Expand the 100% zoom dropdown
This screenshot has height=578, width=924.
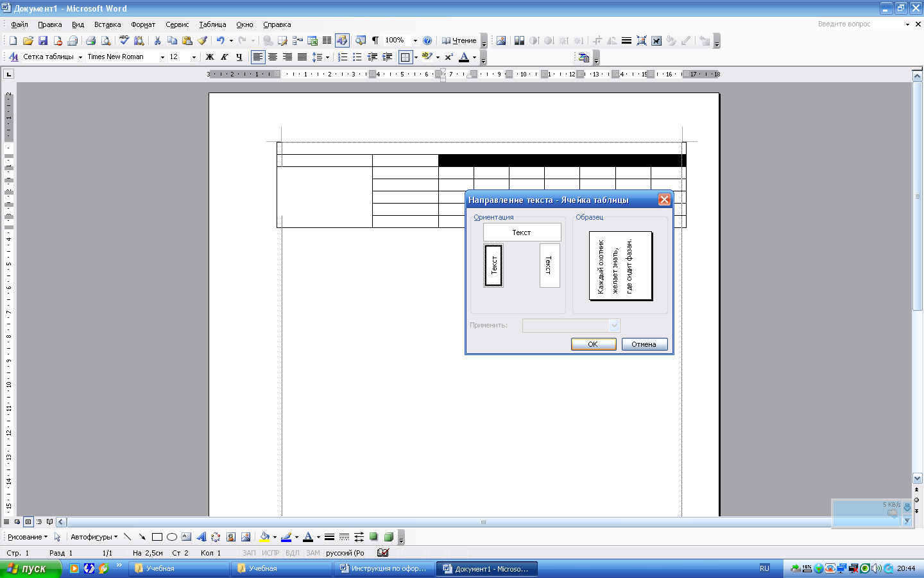coord(415,40)
